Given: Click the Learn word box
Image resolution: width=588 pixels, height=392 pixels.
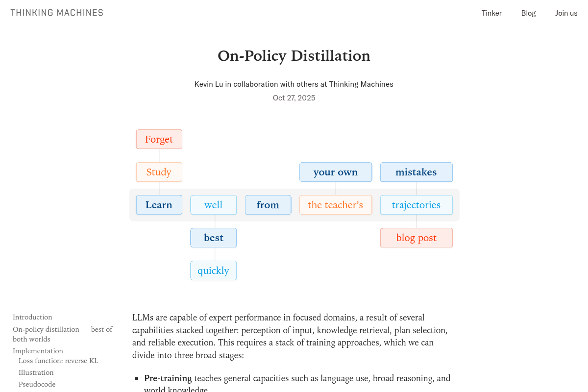Looking at the screenshot, I should tap(159, 205).
